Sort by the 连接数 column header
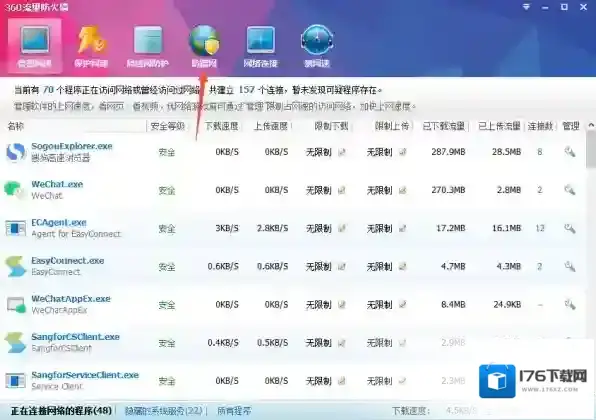The width and height of the screenshot is (596, 420). pyautogui.click(x=540, y=126)
